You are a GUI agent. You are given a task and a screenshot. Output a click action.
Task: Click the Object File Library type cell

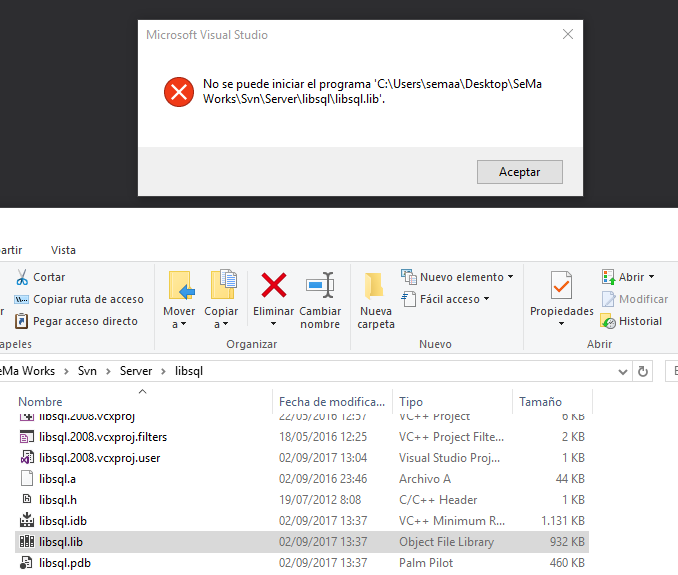pos(446,542)
